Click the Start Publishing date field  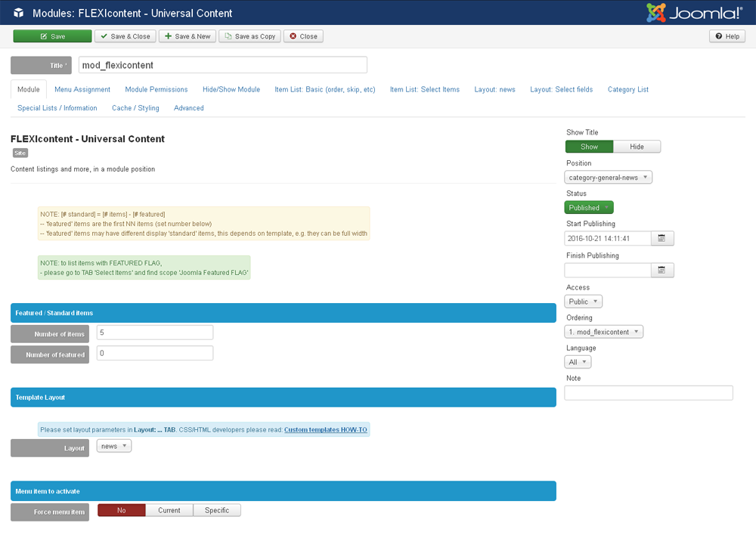pos(608,238)
